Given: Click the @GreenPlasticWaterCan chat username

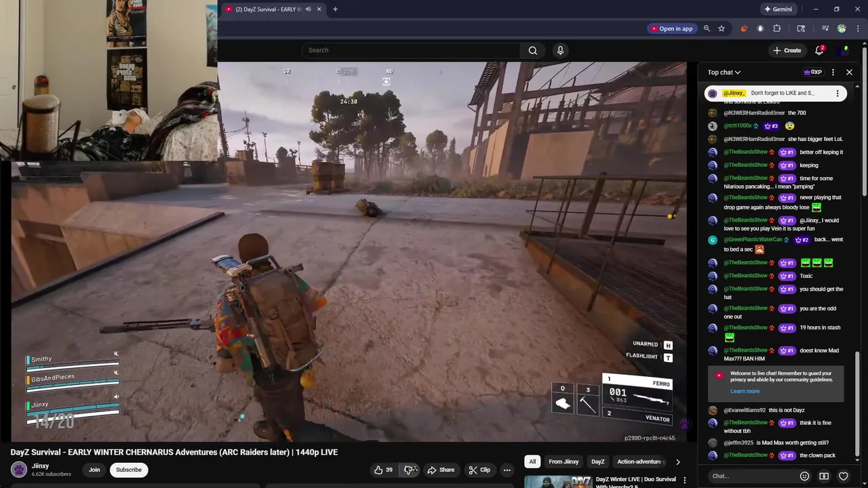Looking at the screenshot, I should click(753, 239).
